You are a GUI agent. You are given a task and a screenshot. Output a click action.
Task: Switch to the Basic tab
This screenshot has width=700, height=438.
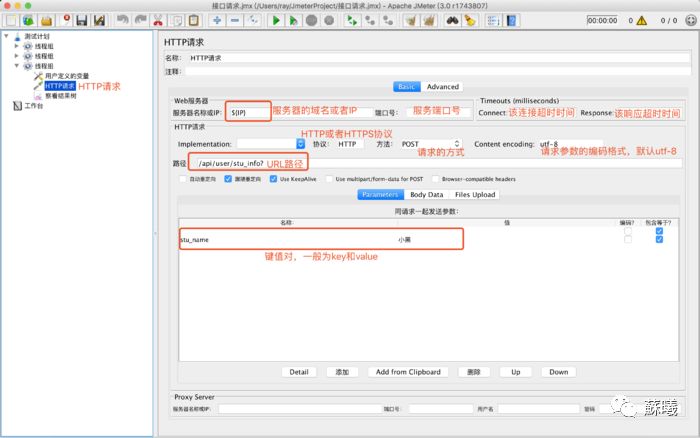click(x=407, y=87)
